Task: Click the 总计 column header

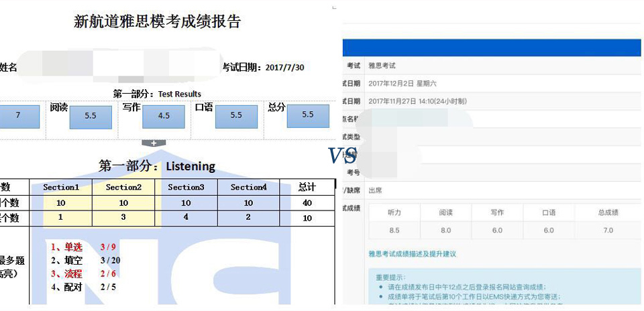Action: (x=307, y=187)
